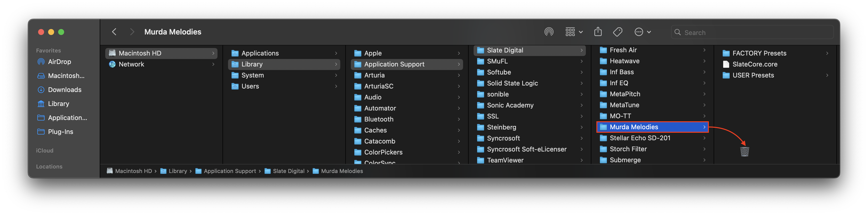Select the Syncrosoft Soft-eLicenser folder
Image resolution: width=868 pixels, height=215 pixels.
(529, 149)
